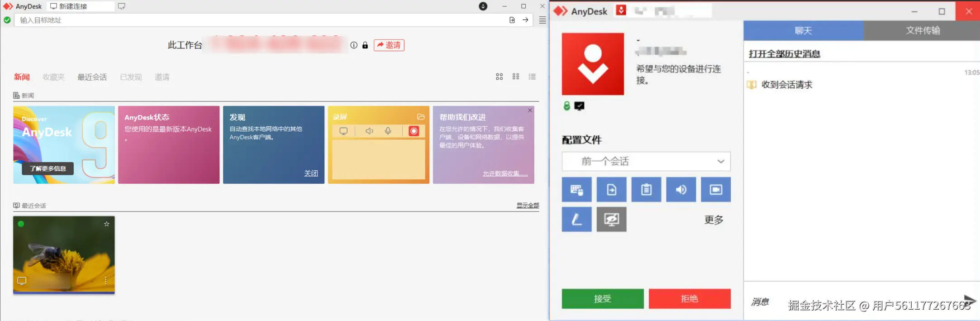Click the info icon beside workstation ID
The image size is (980, 321).
[x=354, y=45]
